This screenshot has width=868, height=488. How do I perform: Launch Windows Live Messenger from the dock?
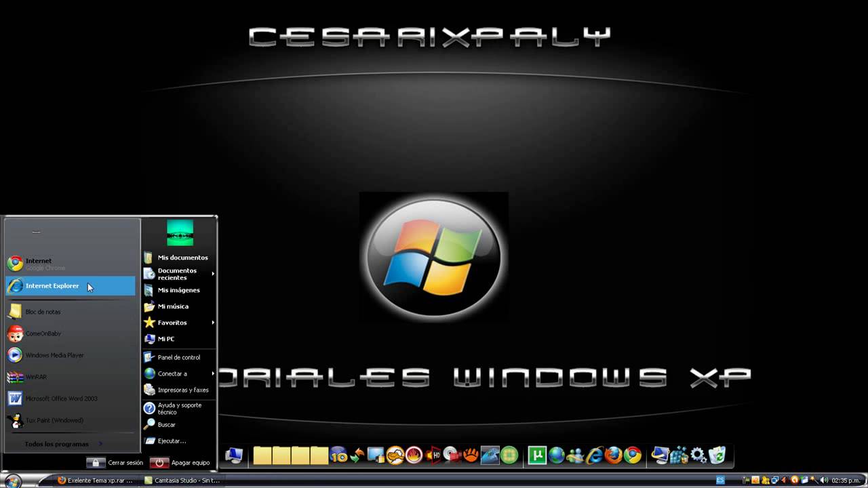pos(576,455)
